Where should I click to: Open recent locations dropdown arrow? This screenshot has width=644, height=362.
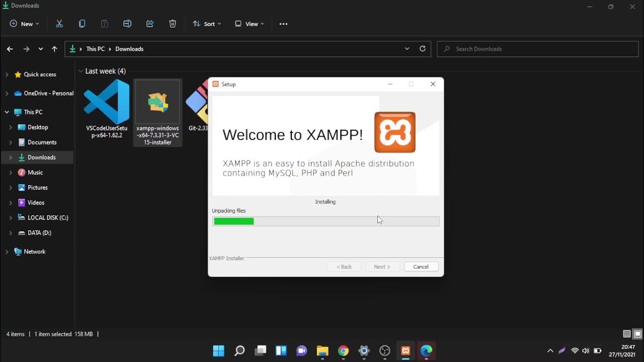(41, 49)
